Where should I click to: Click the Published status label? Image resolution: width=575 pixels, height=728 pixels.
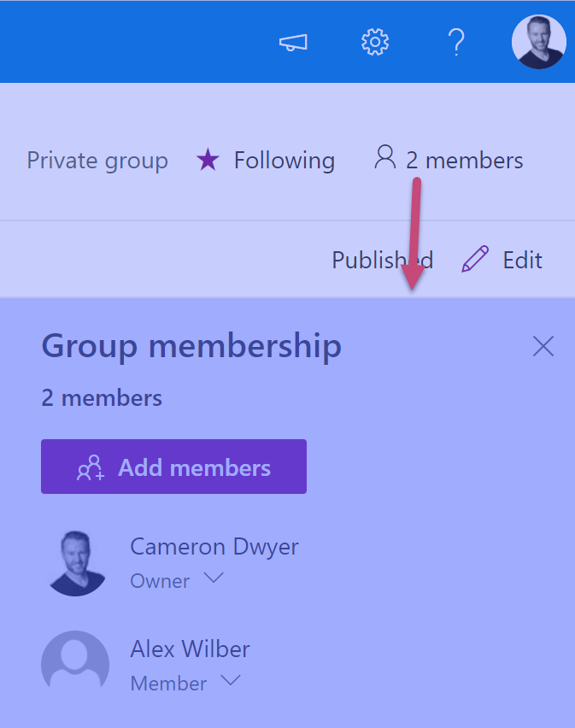[382, 260]
